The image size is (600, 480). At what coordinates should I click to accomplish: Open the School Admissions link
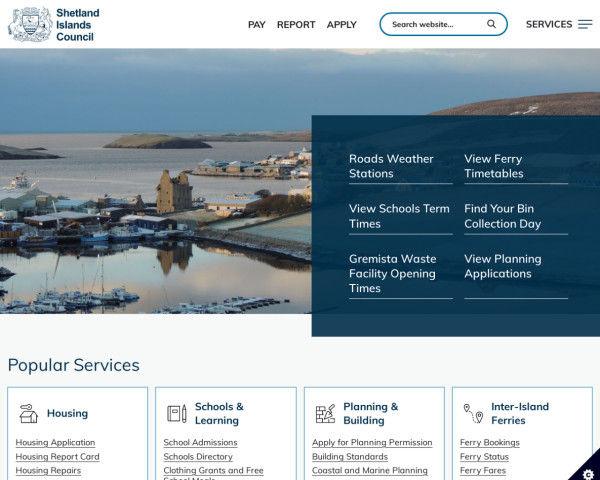coord(200,442)
